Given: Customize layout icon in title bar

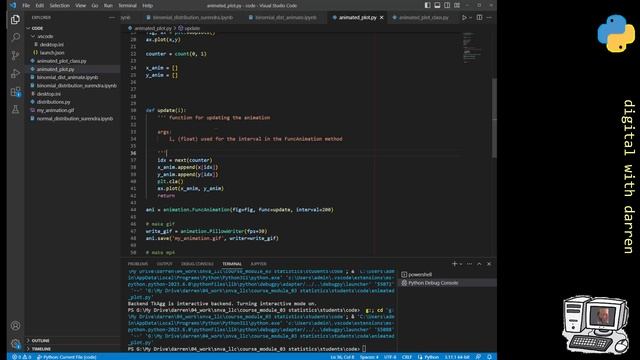Looking at the screenshot, I should point(457,5).
